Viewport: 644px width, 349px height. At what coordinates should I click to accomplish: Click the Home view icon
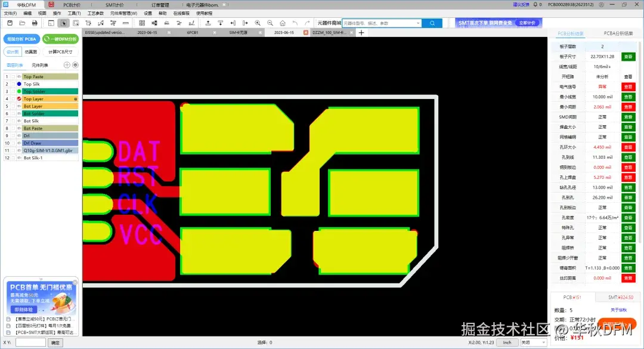point(283,23)
